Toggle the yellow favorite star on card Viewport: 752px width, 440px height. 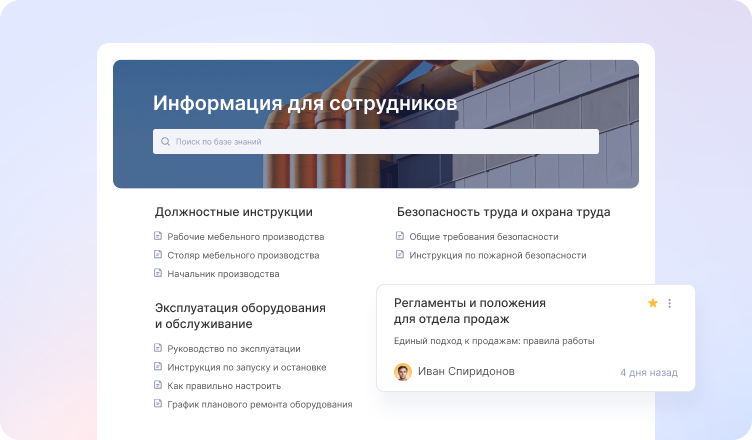[x=653, y=303]
